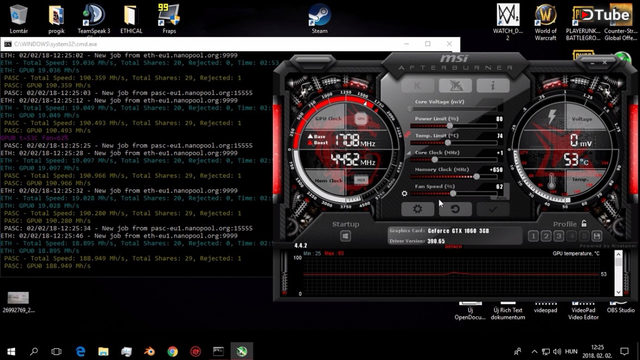The image size is (640, 360).
Task: Click the Core Clock slider handle
Action: 434,160
